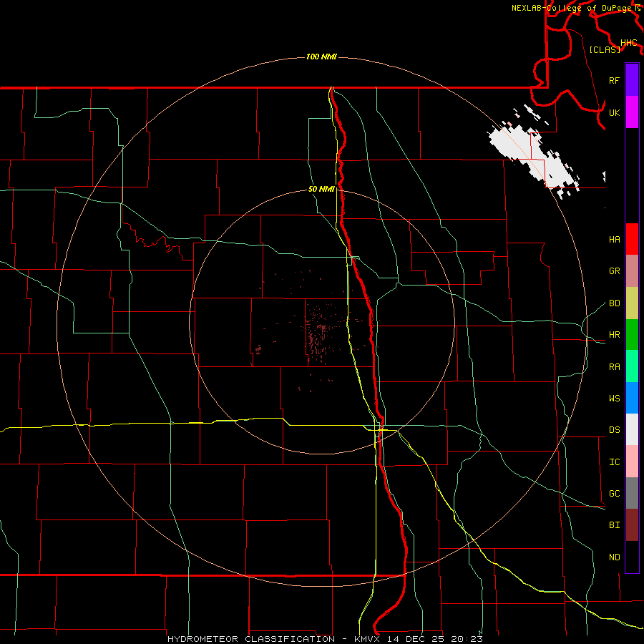Click the UK legend label
The width and height of the screenshot is (644, 644).
point(614,112)
